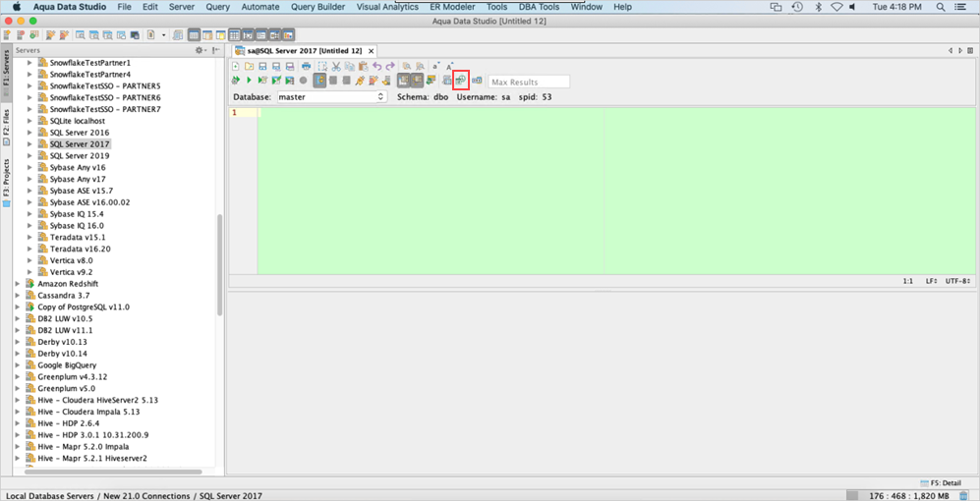Click the Cut scissors icon
This screenshot has width=980, height=501.
point(335,66)
